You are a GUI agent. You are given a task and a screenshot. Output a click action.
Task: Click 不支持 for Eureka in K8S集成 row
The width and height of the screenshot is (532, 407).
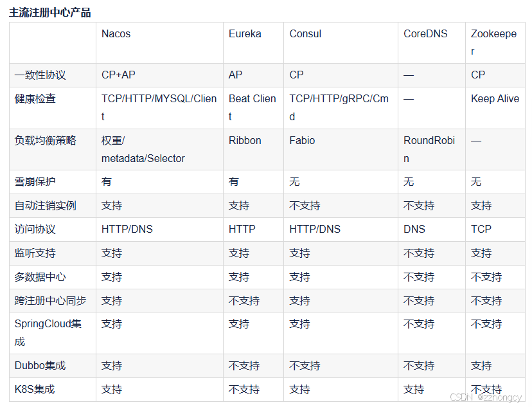point(244,390)
